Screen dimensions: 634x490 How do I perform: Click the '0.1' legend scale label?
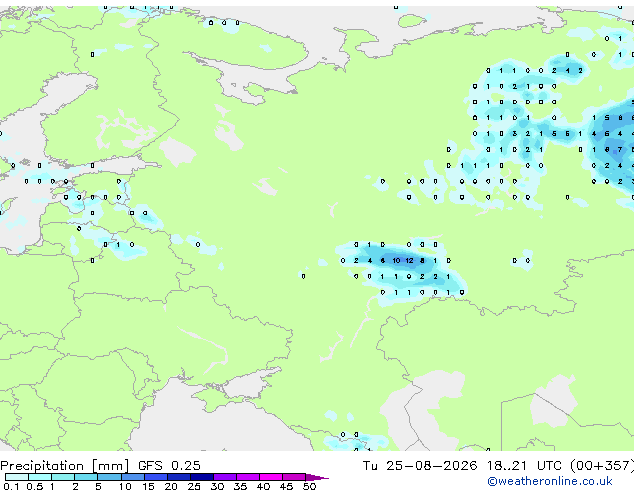click(x=10, y=486)
